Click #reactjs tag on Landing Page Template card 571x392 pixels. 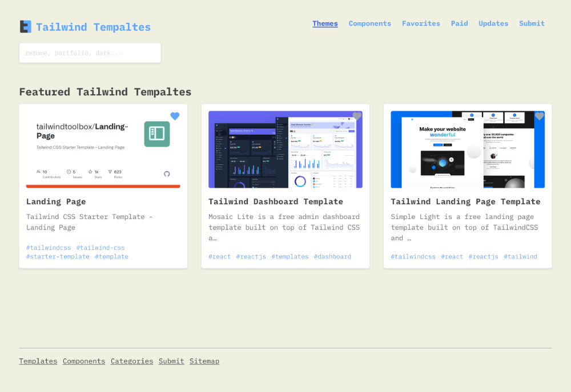[x=483, y=257]
